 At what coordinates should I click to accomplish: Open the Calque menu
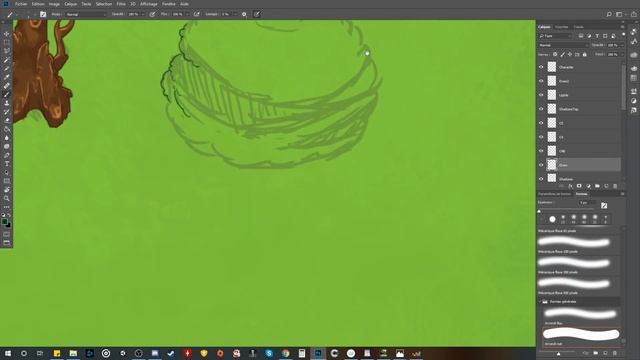[x=71, y=4]
